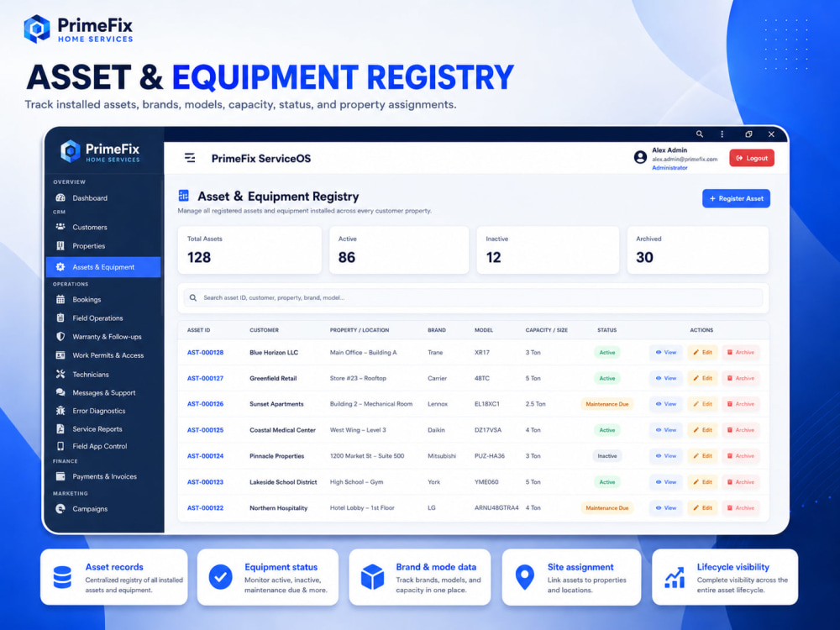Click the Campaigns icon in the sidebar
The width and height of the screenshot is (840, 630).
pyautogui.click(x=60, y=508)
